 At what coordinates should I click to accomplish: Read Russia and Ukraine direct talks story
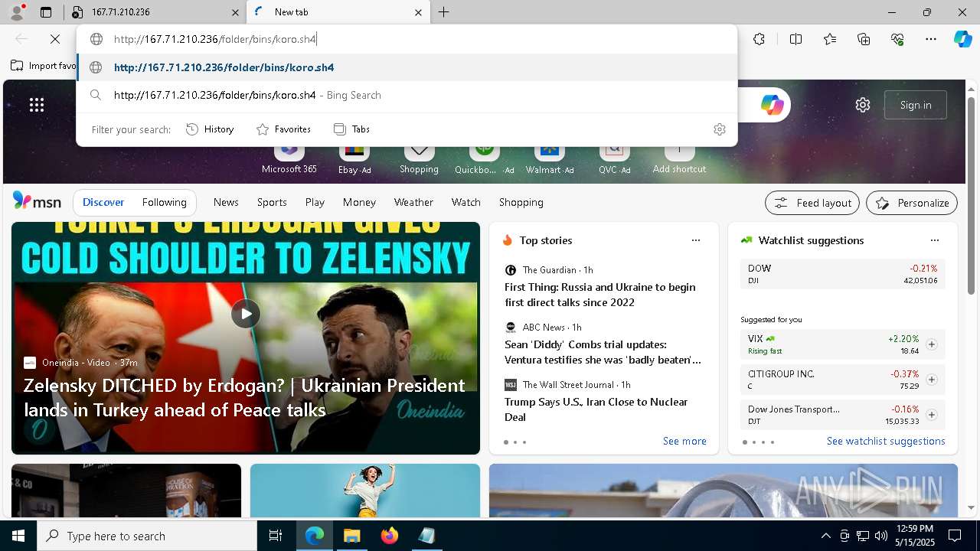(x=600, y=295)
